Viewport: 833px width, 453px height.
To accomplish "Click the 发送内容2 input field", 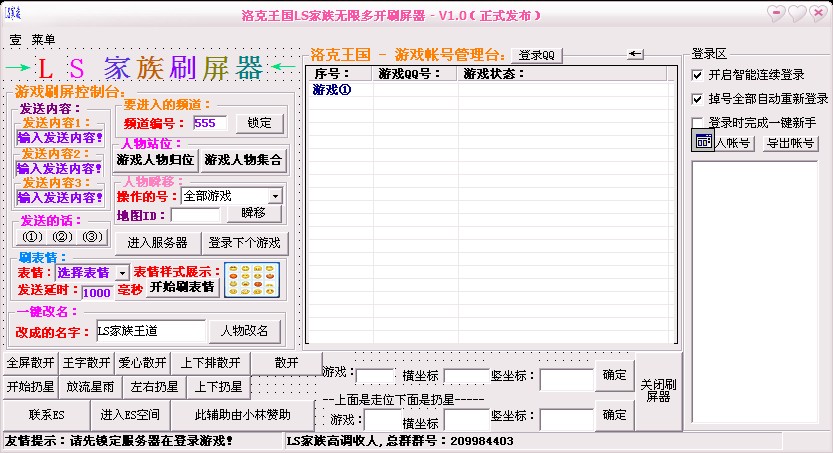I will 60,169.
